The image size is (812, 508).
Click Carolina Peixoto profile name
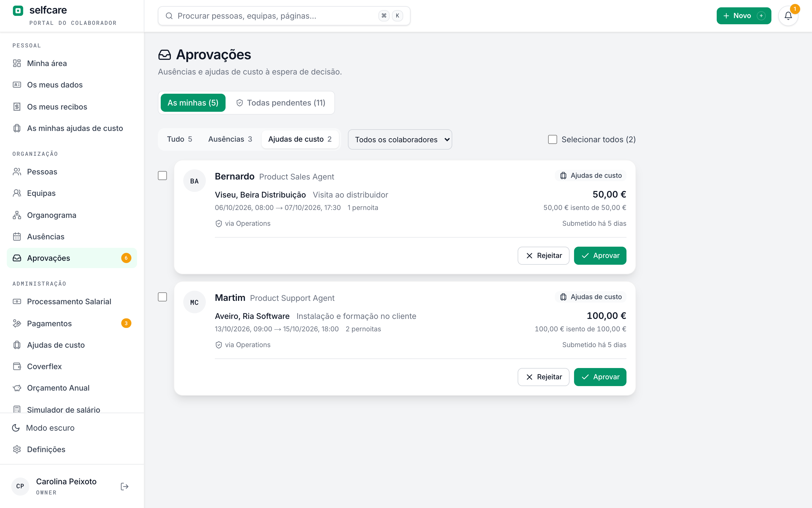pos(66,481)
